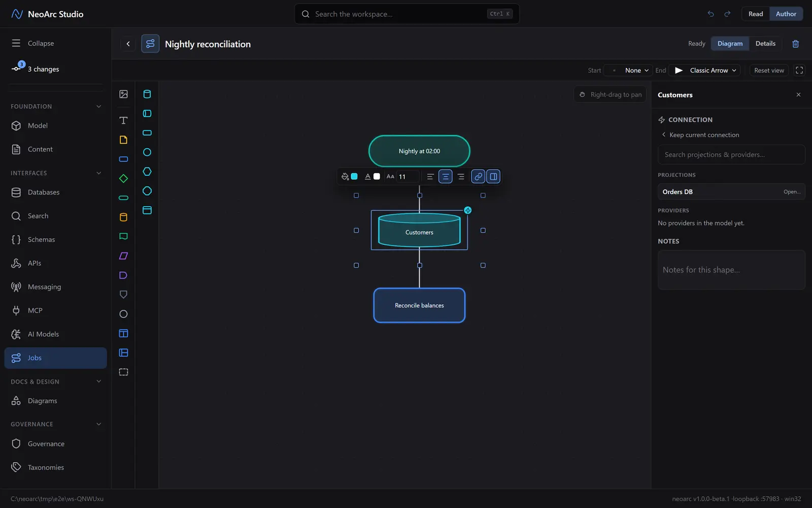Click the Notes for this shape field
The width and height of the screenshot is (812, 508).
tap(731, 270)
